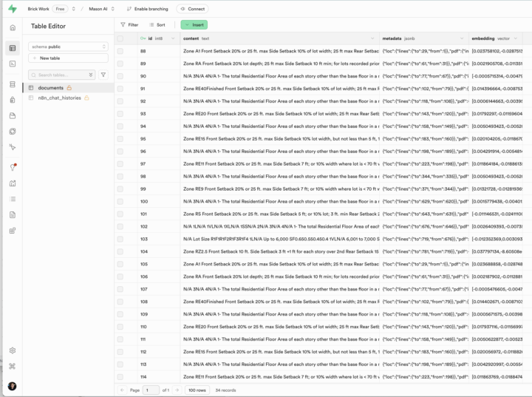Open Logs list icon in sidebar

13,199
